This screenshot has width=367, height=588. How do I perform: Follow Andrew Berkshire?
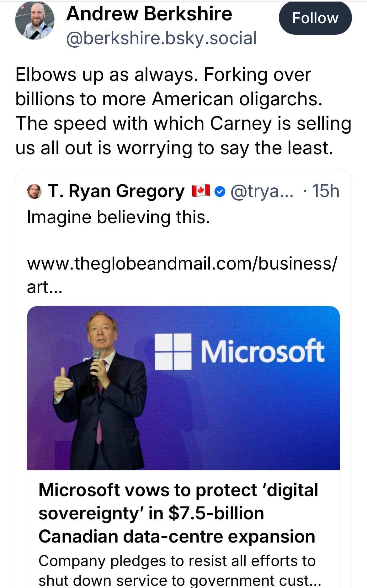pos(315,18)
